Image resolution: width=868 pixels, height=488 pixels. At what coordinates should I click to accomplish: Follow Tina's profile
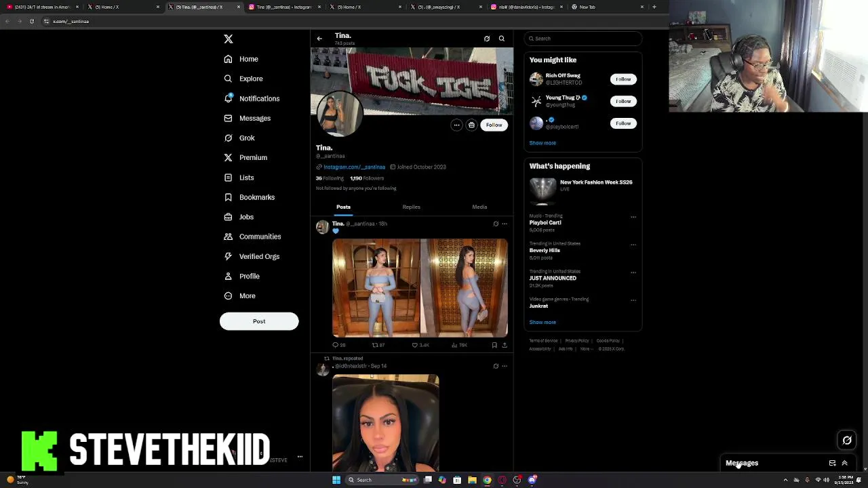494,125
